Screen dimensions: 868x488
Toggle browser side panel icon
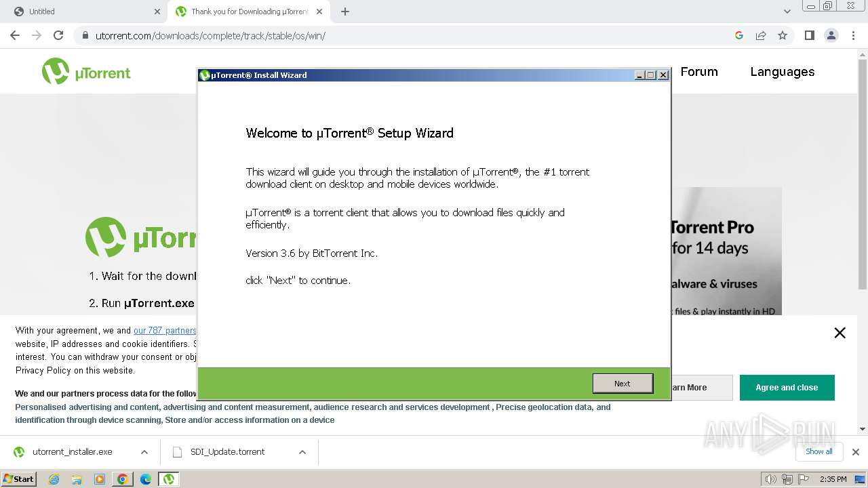pyautogui.click(x=809, y=35)
